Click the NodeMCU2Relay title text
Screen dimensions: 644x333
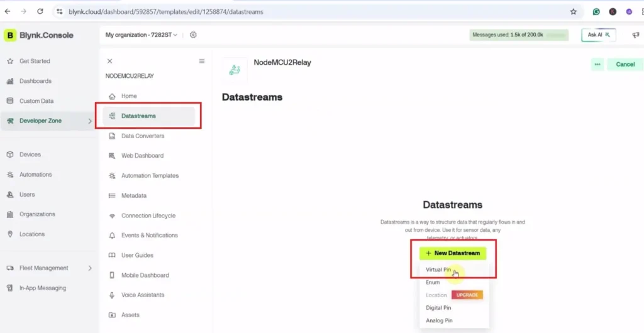pyautogui.click(x=282, y=63)
